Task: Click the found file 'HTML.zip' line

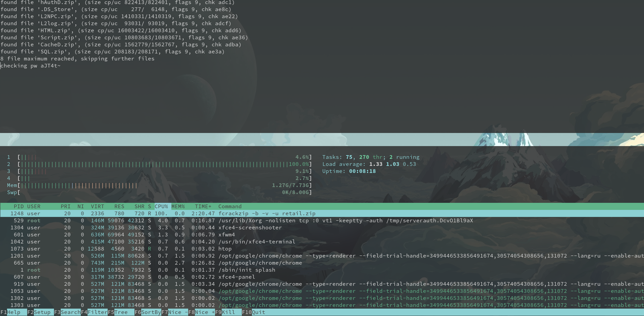Action: (x=121, y=31)
